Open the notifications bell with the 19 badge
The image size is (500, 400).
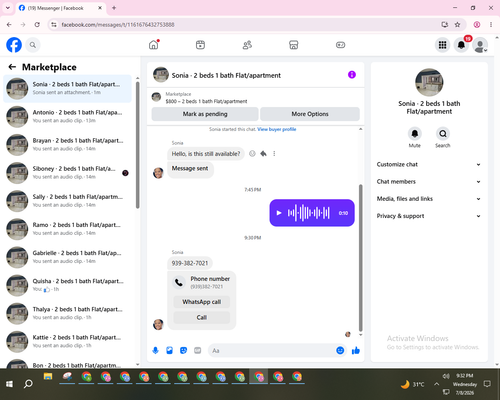pyautogui.click(x=461, y=45)
